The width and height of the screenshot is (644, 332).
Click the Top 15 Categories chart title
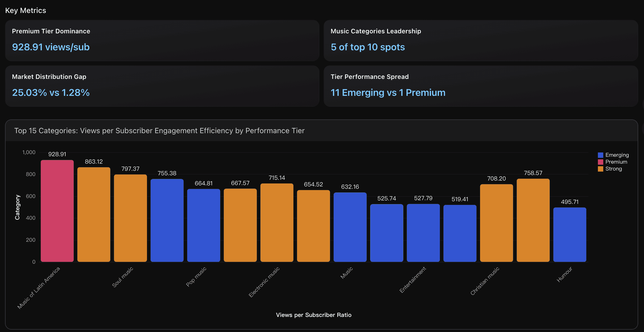point(159,131)
